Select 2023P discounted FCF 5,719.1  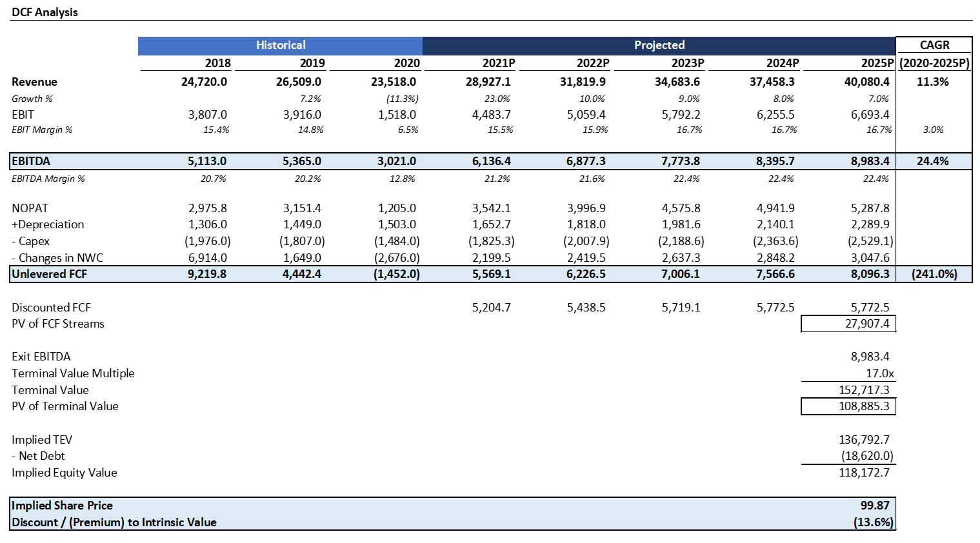pyautogui.click(x=681, y=308)
